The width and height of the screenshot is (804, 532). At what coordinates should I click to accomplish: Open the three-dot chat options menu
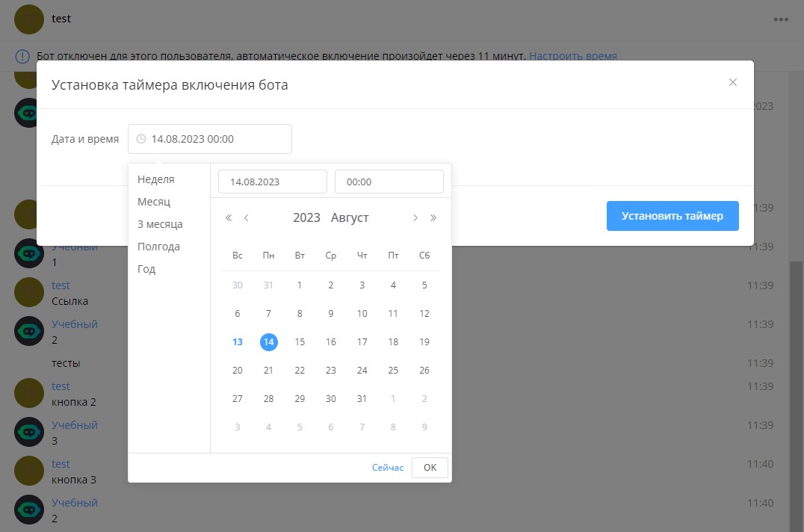[x=781, y=19]
